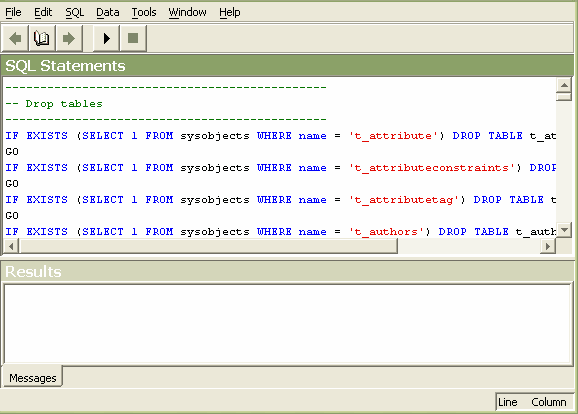
Task: Open the command history book icon
Action: click(42, 38)
